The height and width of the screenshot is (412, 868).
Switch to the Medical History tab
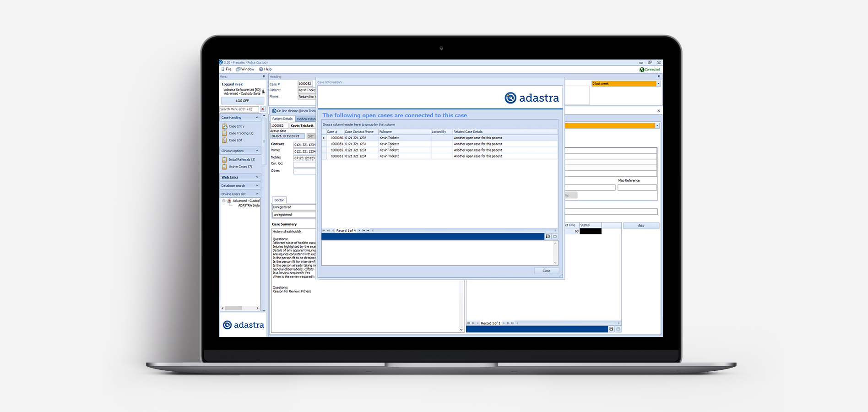306,119
